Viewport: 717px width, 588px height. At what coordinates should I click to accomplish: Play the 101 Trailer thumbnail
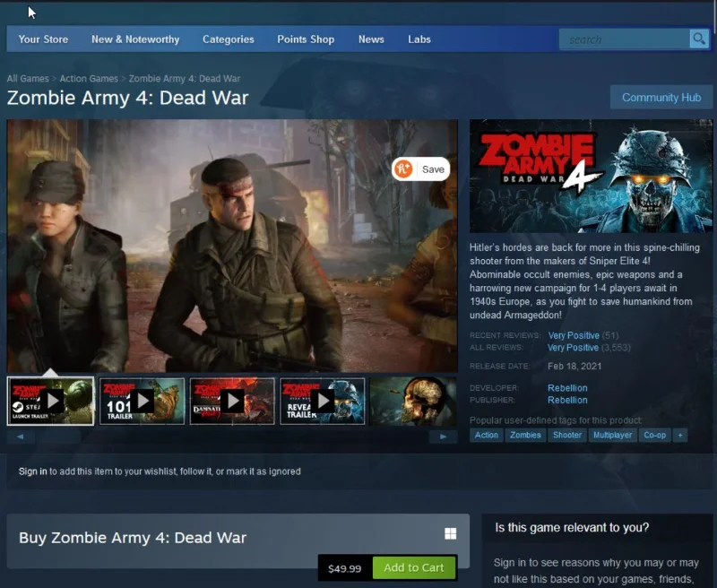[x=142, y=401]
